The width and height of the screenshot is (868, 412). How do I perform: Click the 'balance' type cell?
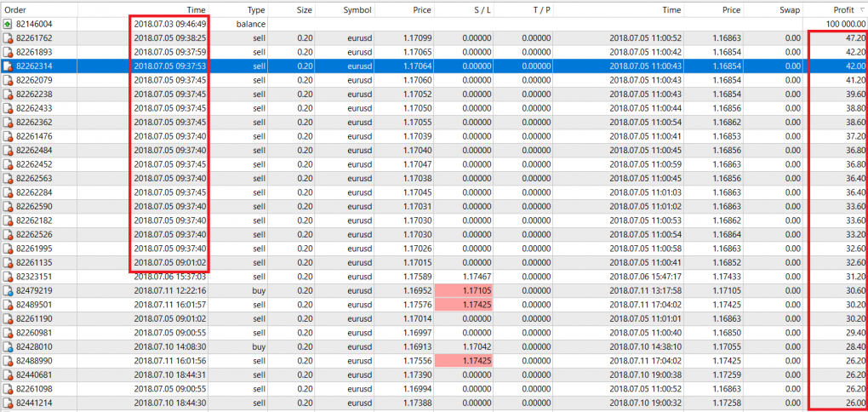pyautogui.click(x=251, y=25)
